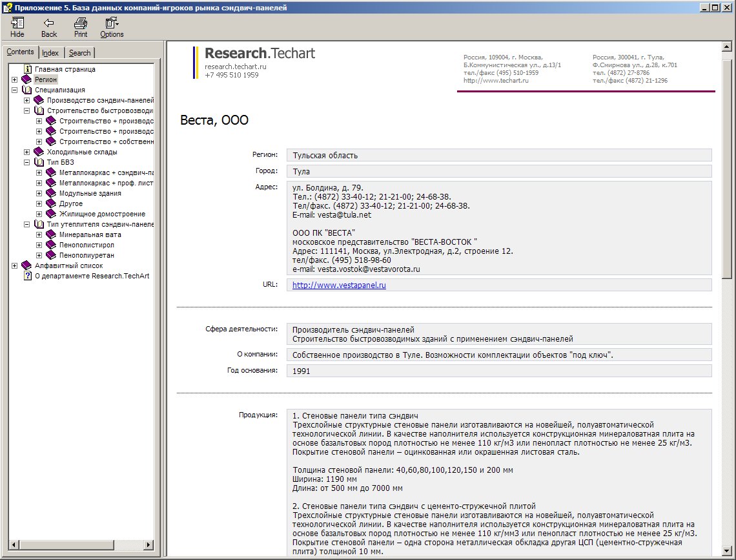Open the Главная страница page icon
The width and height of the screenshot is (736, 560).
pyautogui.click(x=27, y=69)
